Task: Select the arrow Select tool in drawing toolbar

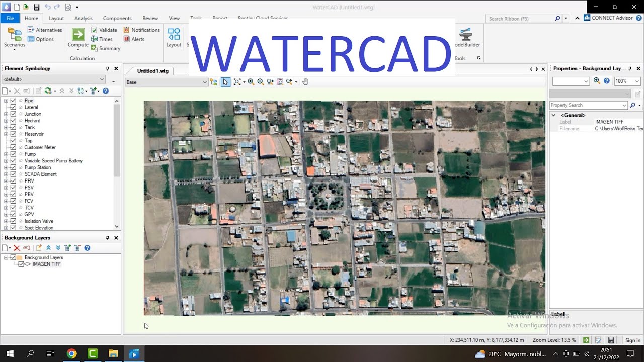Action: coord(225,82)
